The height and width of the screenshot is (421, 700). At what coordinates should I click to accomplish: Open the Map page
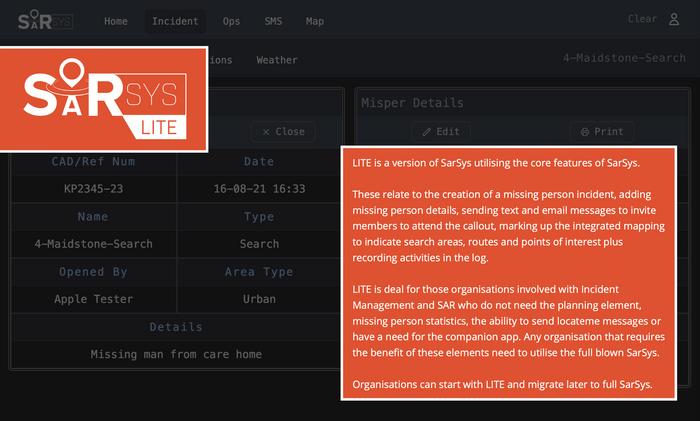click(315, 21)
